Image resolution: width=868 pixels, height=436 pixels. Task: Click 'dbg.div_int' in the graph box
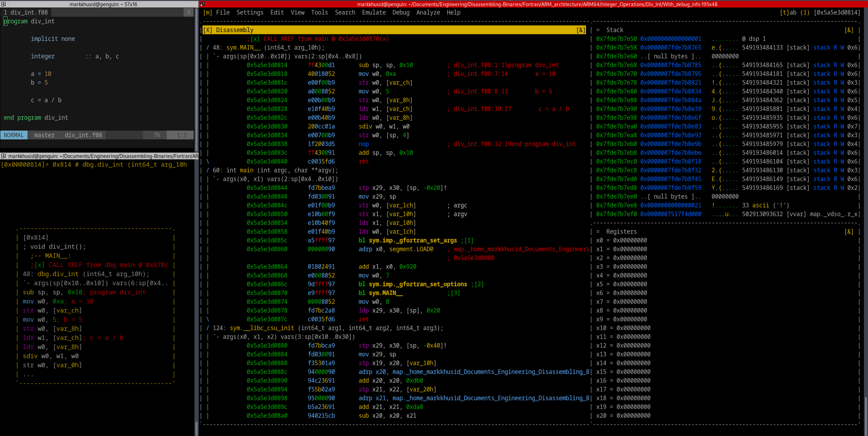coord(58,274)
